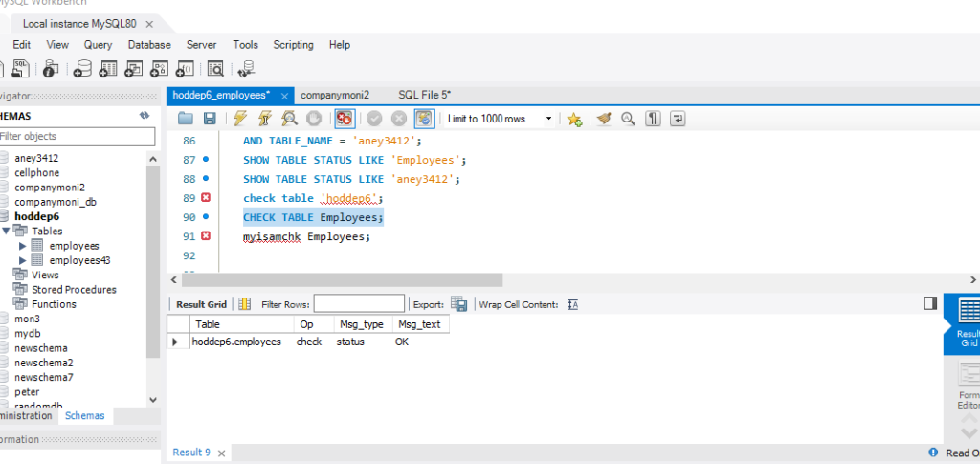The width and height of the screenshot is (980, 464).
Task: Open the Edit menu
Action: coord(22,45)
